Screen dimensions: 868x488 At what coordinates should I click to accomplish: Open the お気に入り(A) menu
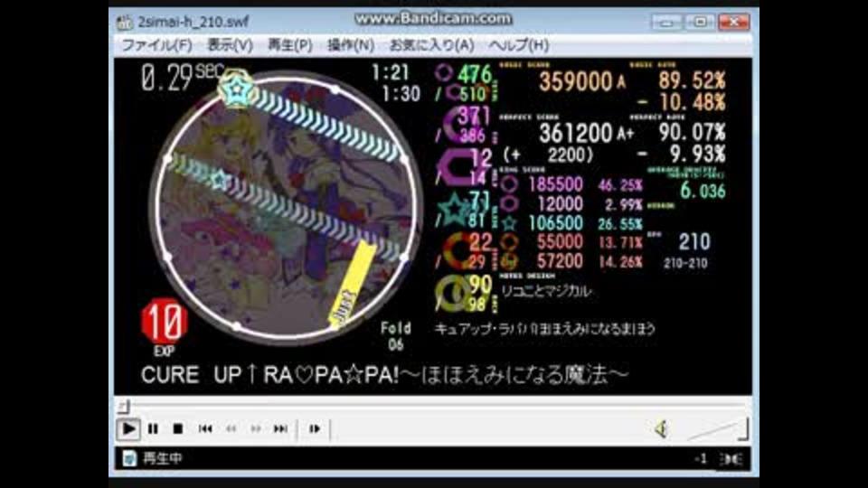click(x=431, y=45)
